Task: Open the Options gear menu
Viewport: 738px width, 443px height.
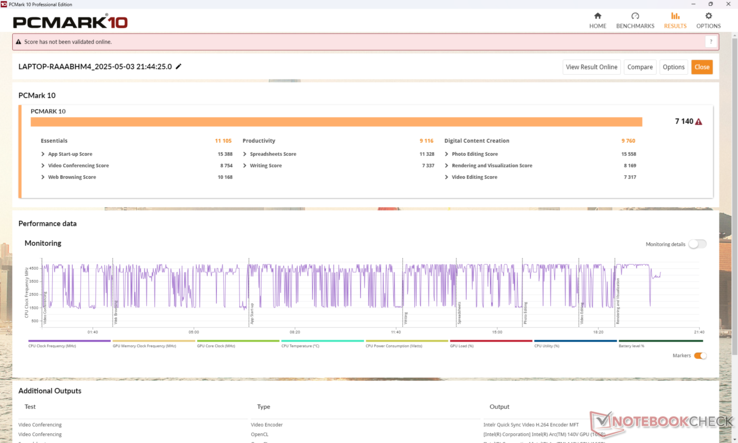Action: pyautogui.click(x=708, y=21)
